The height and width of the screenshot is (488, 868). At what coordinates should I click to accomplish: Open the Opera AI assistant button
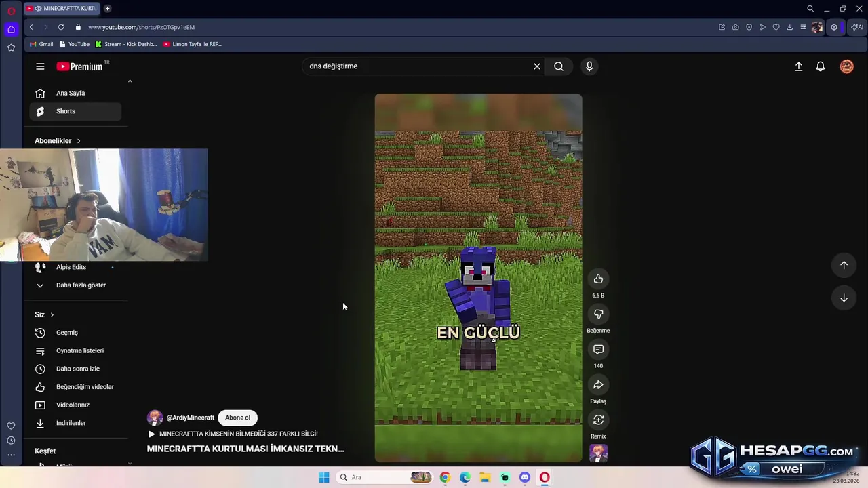(857, 27)
